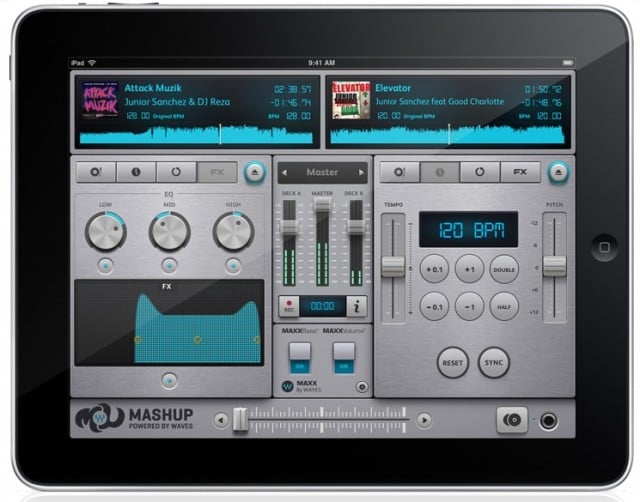640x502 pixels.
Task: Open the tempo clock tab on right deck
Action: click(440, 172)
